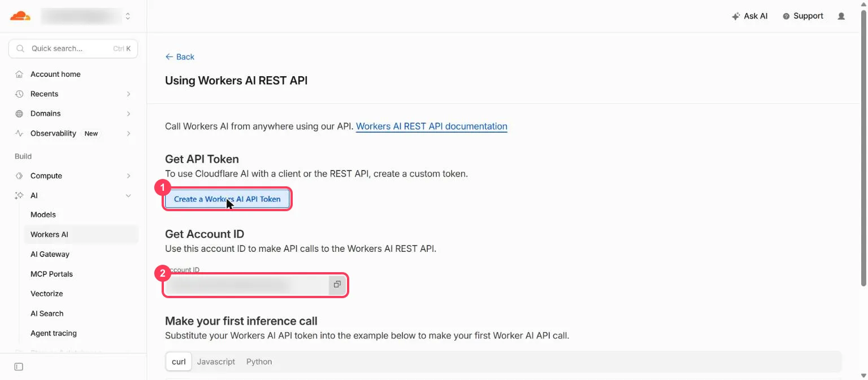Expand the Recents chevron

(128, 94)
